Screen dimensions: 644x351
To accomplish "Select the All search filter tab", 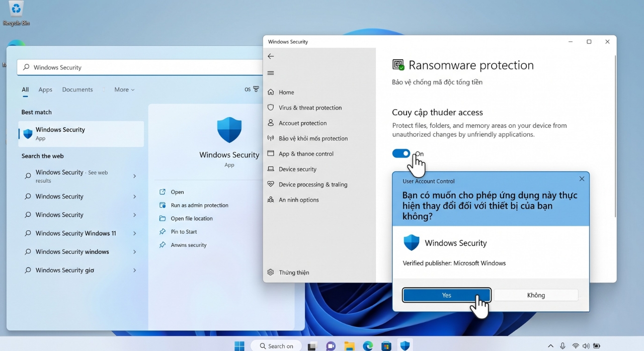I will pos(25,90).
